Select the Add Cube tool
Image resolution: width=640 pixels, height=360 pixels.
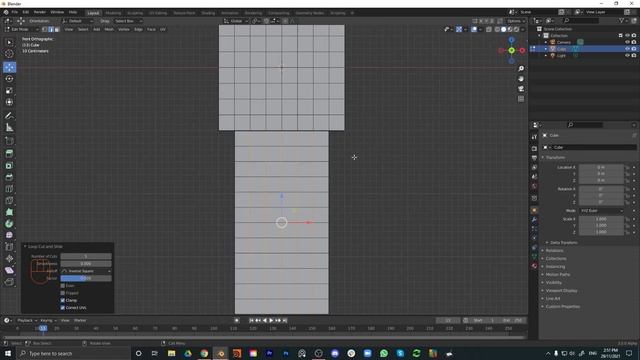[9, 141]
